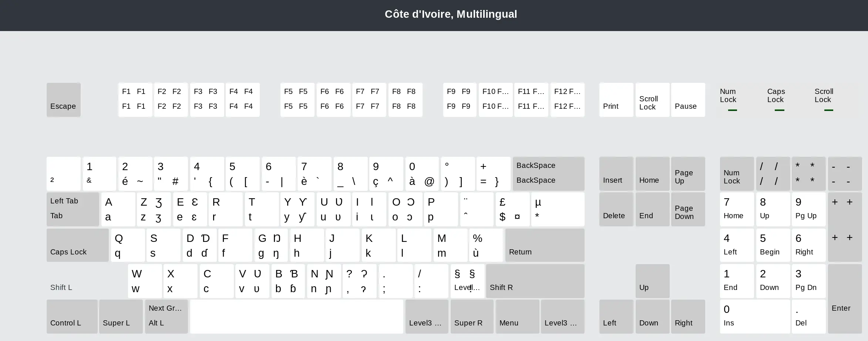This screenshot has width=868, height=341.
Task: Click the Menu key
Action: [518, 317]
